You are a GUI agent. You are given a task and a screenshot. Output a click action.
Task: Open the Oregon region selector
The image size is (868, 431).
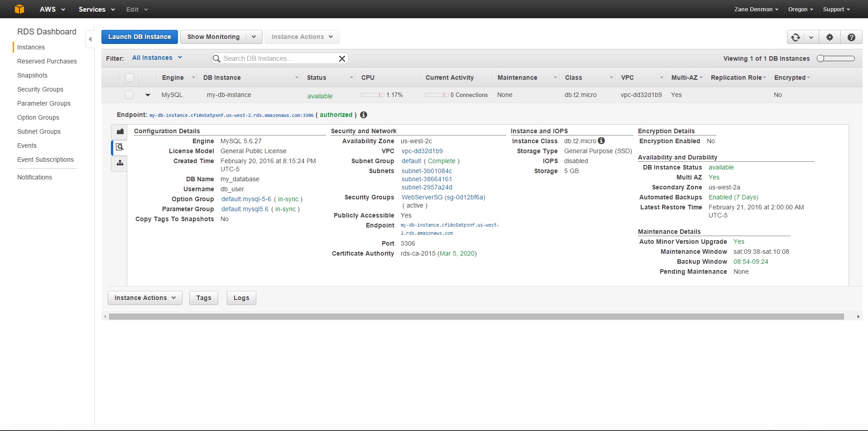pos(801,9)
